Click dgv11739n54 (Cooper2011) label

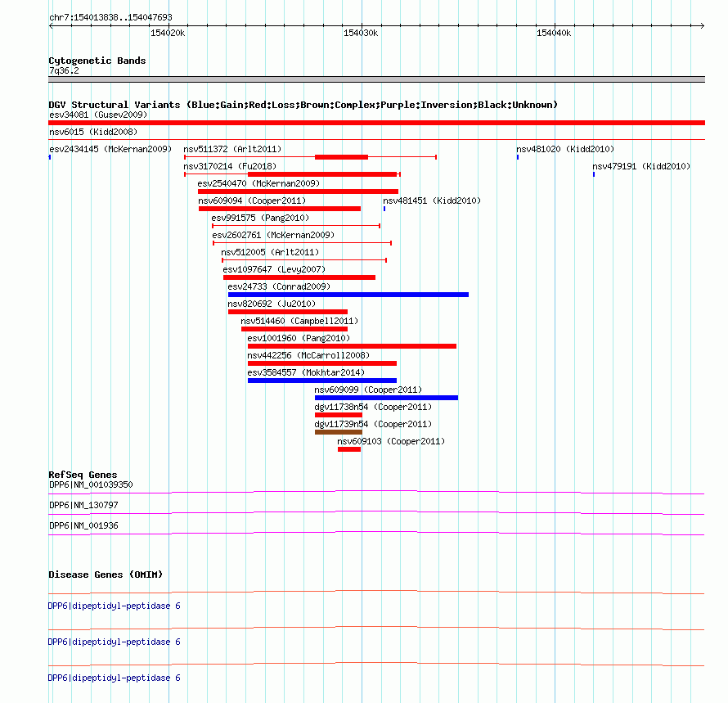click(x=373, y=424)
